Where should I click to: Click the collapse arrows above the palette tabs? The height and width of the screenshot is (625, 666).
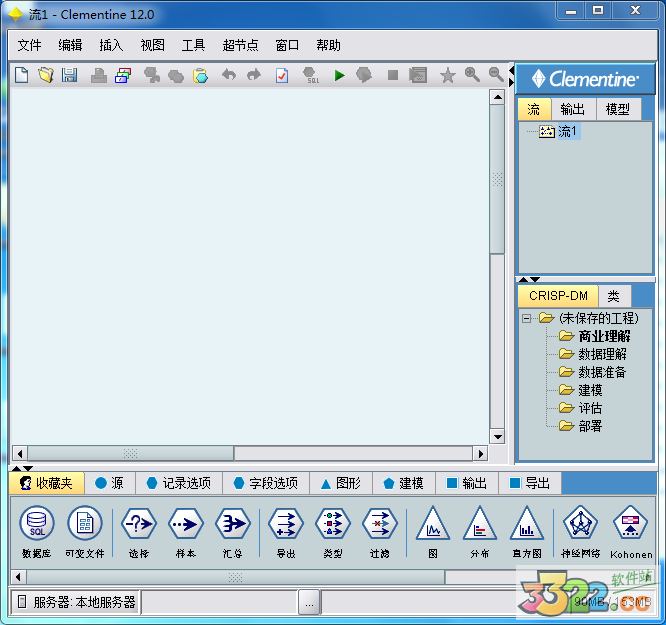pyautogui.click(x=22, y=468)
